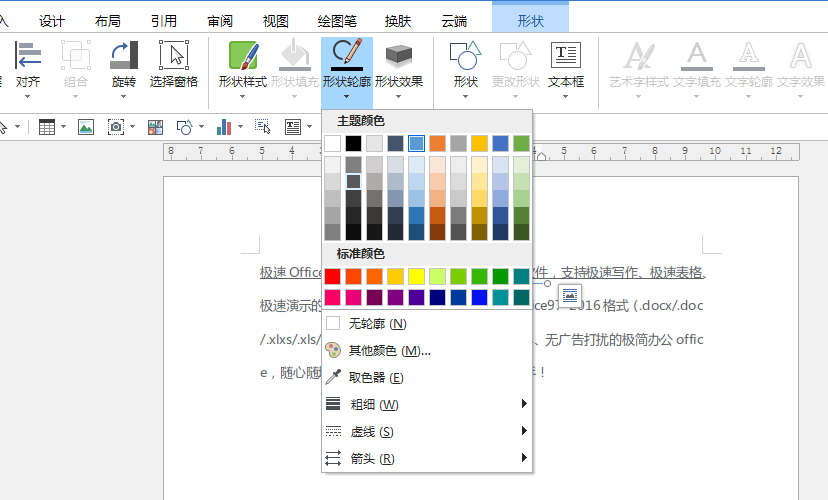Choose the red standard color swatch
The image size is (828, 500).
[333, 276]
